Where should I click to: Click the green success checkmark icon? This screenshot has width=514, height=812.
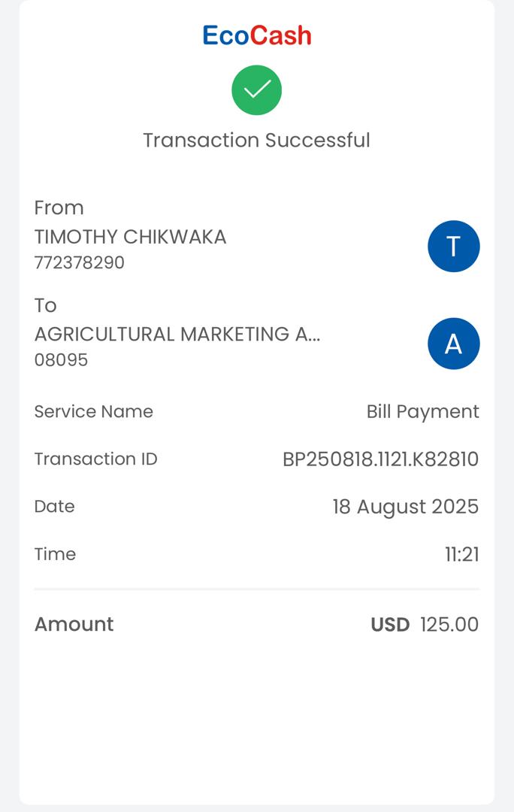(256, 90)
